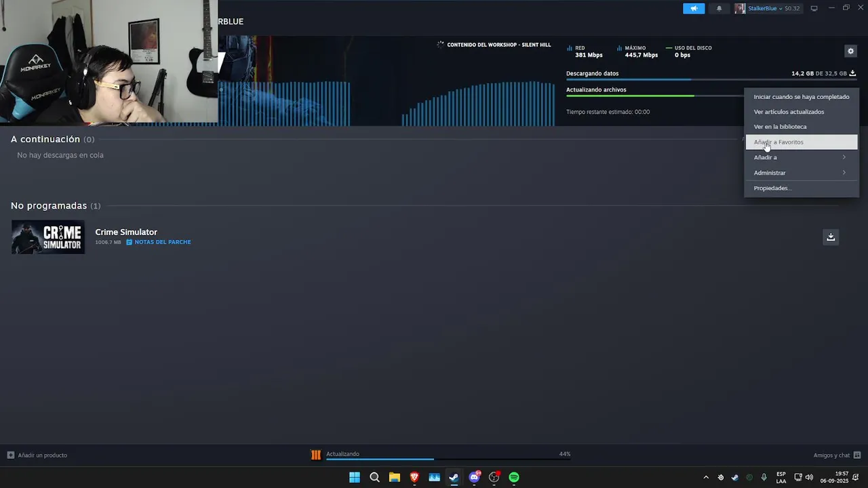Click the plus icon for adding product
This screenshot has height=488, width=868.
pos(11,455)
